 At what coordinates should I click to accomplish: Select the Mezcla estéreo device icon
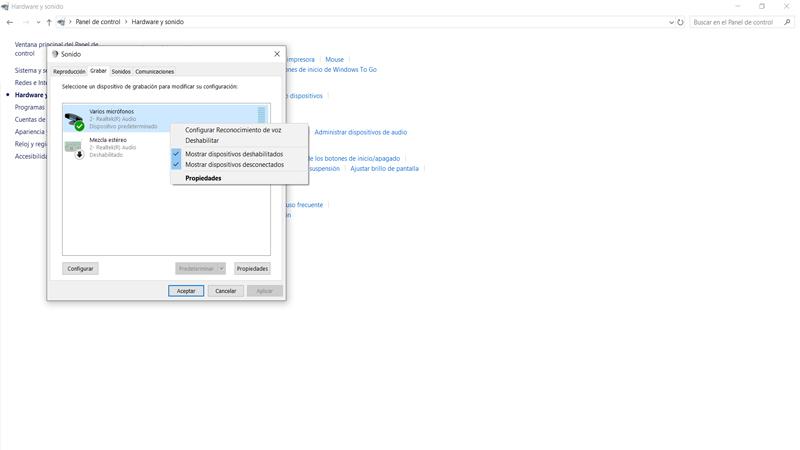tap(74, 149)
